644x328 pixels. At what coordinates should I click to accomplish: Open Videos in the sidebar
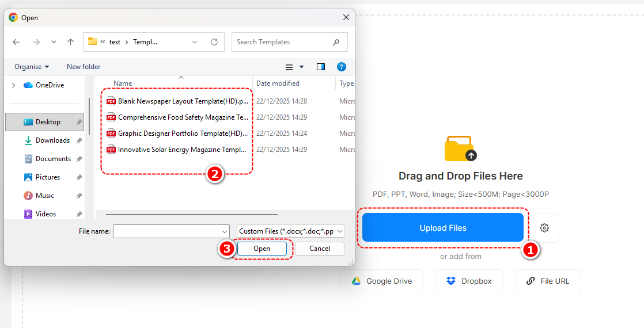[40, 214]
